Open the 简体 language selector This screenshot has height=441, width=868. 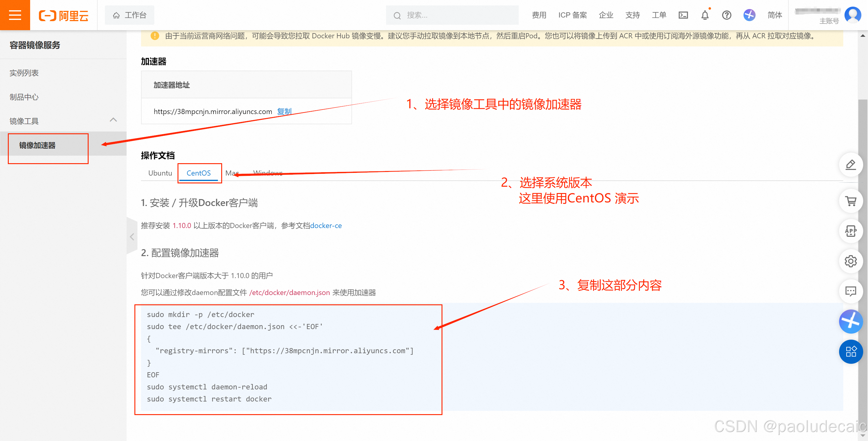774,15
